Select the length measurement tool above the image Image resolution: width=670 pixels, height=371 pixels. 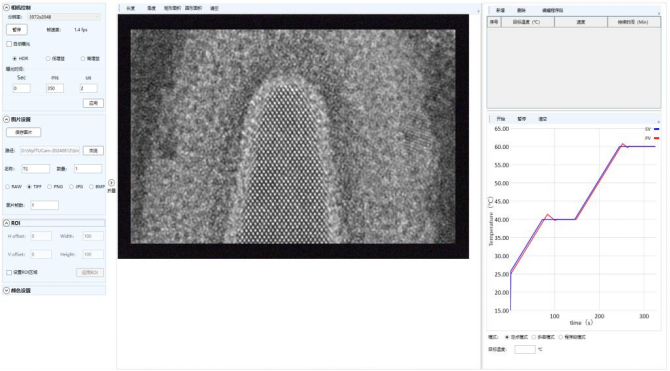131,8
